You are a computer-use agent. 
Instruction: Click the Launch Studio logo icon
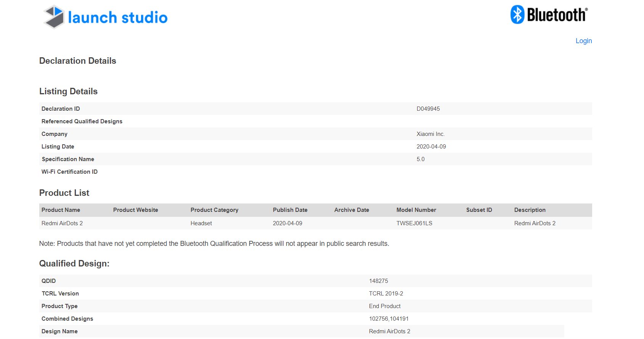coord(54,17)
